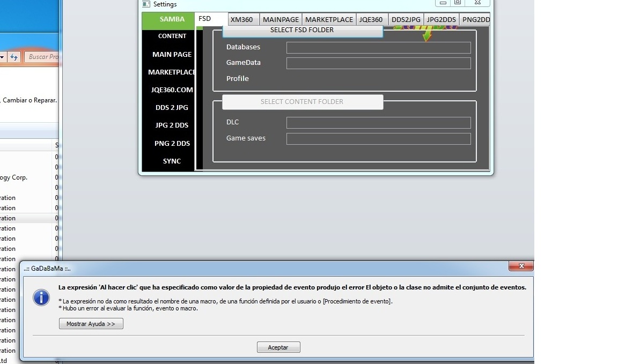Click the Buscar Pro search field
Viewport: 618px width, 364px height.
[x=42, y=57]
